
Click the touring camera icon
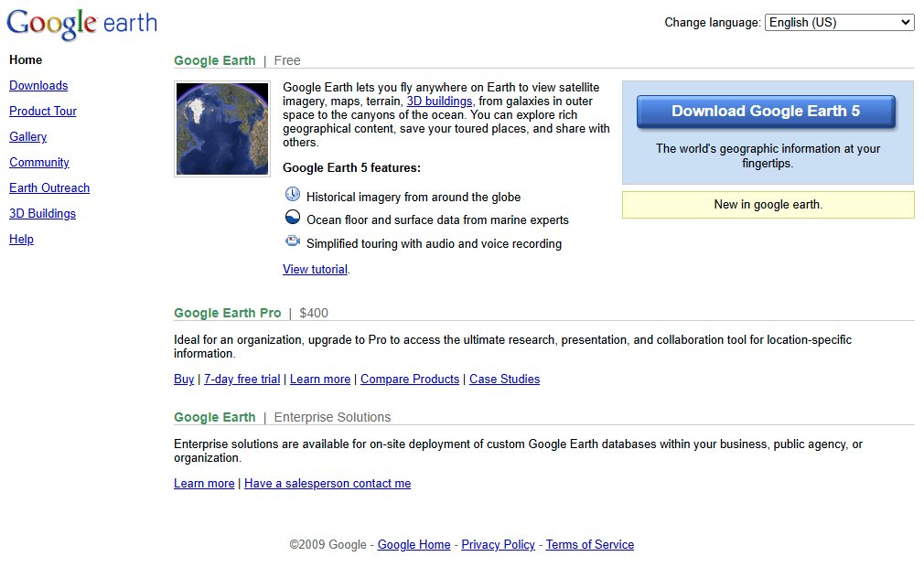tap(293, 241)
